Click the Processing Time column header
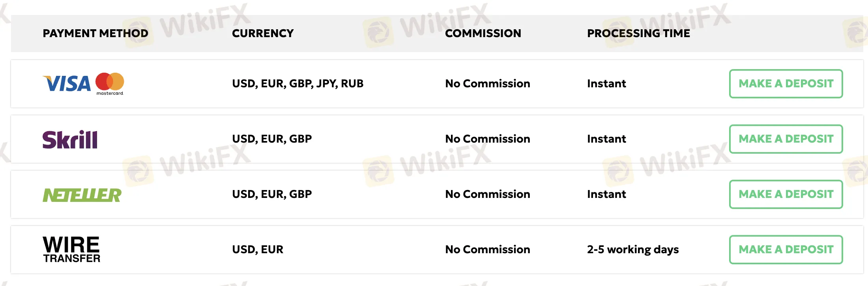This screenshot has height=286, width=868. pos(638,34)
